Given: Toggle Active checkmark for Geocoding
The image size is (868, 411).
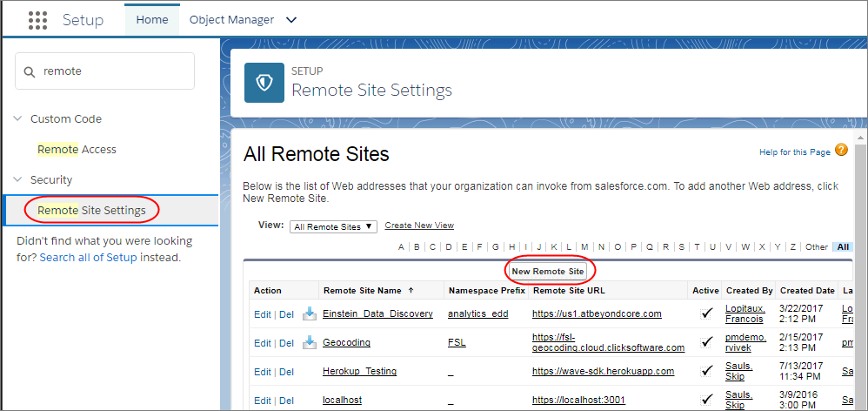Looking at the screenshot, I should point(706,342).
